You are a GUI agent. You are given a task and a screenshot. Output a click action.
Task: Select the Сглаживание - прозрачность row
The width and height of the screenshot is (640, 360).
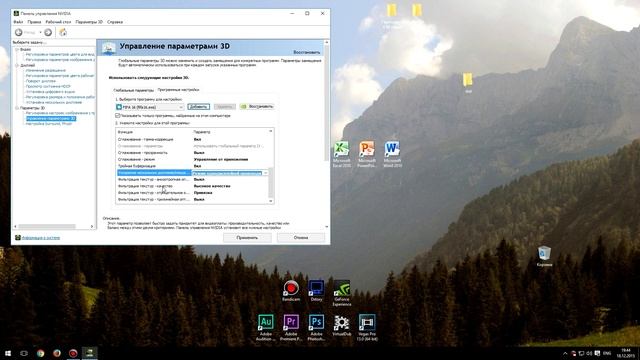tap(192, 153)
